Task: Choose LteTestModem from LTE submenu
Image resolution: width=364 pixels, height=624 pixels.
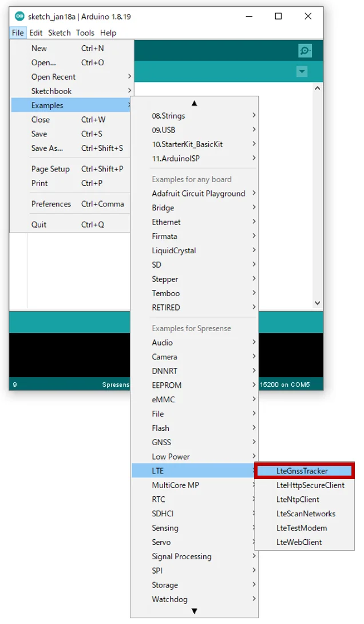Action: [302, 528]
